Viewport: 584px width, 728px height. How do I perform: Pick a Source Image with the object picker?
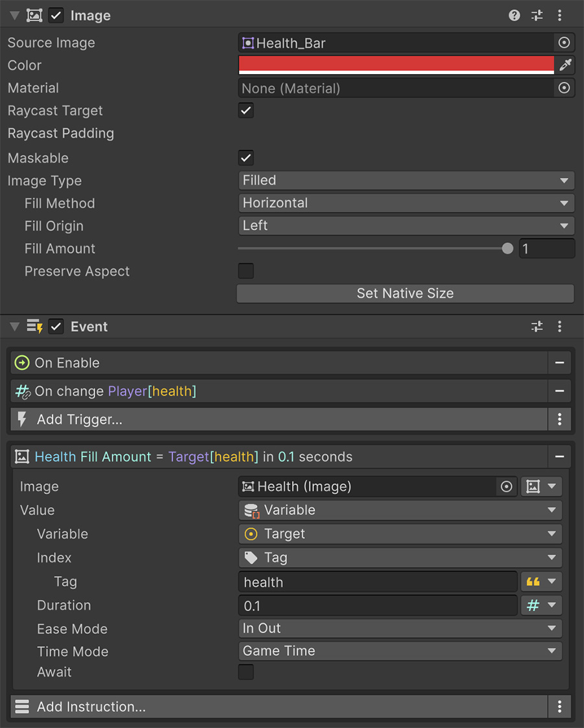coord(564,43)
